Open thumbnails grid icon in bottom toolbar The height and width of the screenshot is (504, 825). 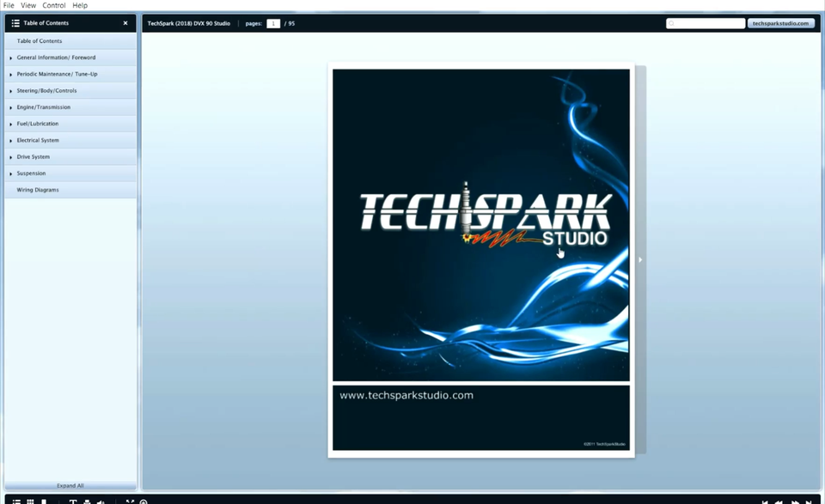(30, 502)
